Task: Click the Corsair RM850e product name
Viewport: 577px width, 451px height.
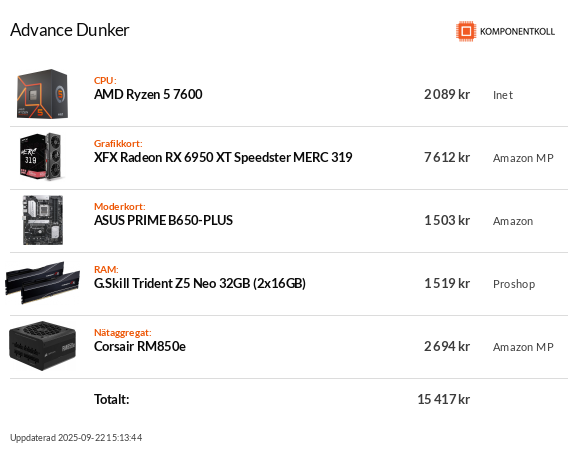Action: (140, 347)
